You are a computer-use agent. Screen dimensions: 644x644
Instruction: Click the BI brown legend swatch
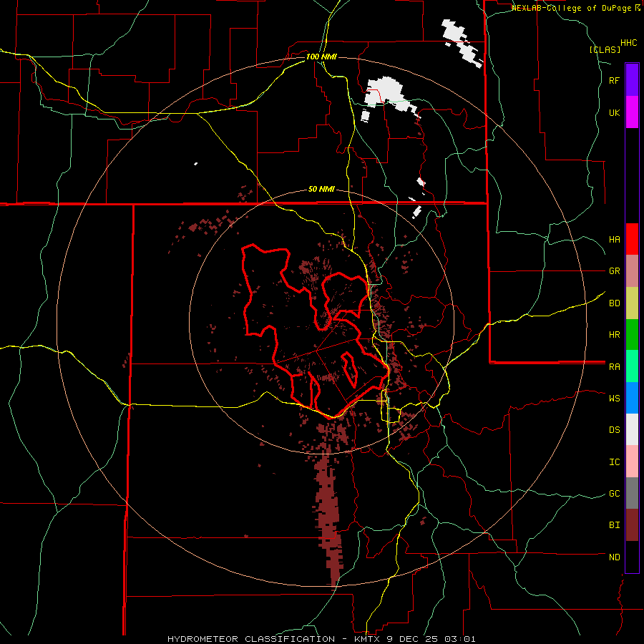tap(632, 525)
